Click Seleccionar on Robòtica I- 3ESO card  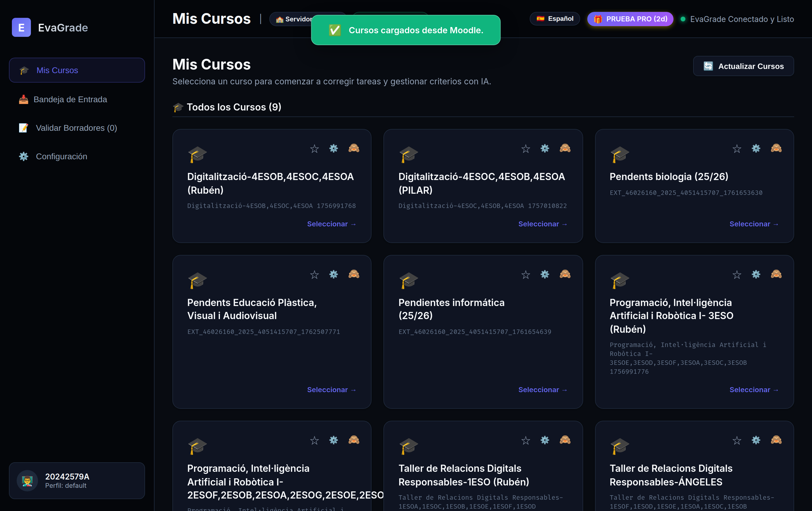(754, 390)
